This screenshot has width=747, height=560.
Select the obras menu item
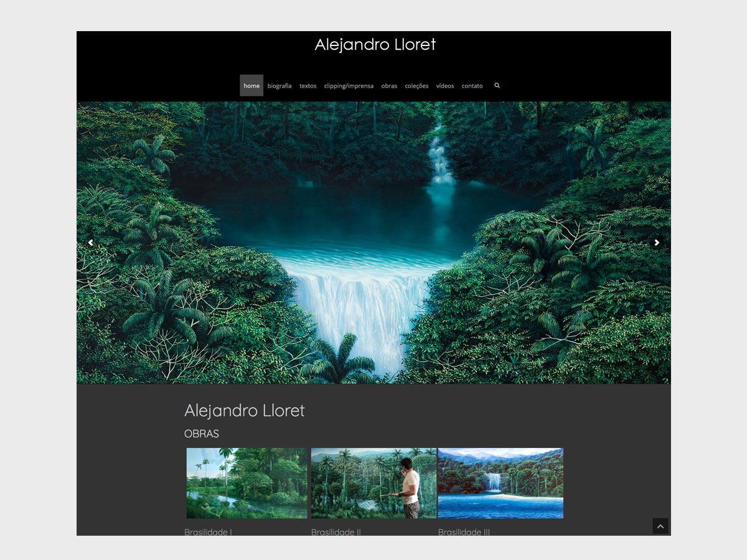pyautogui.click(x=389, y=86)
